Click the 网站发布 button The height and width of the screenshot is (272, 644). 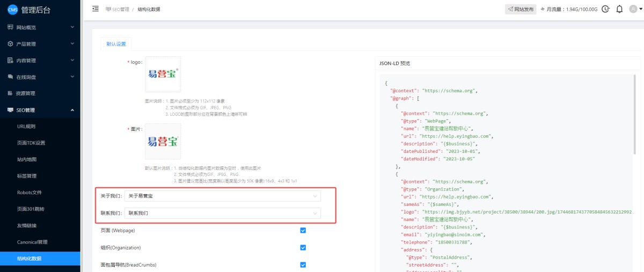tap(521, 9)
